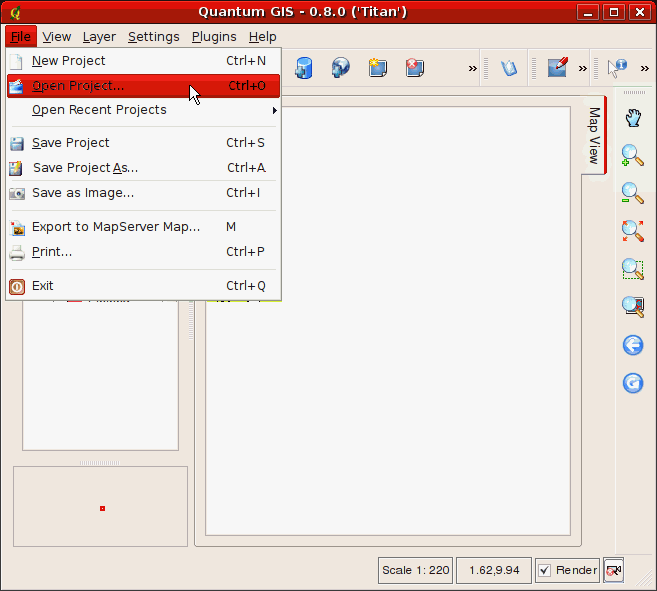Click the splitter handle above the overview panel
This screenshot has width=657, height=591.
click(x=100, y=463)
